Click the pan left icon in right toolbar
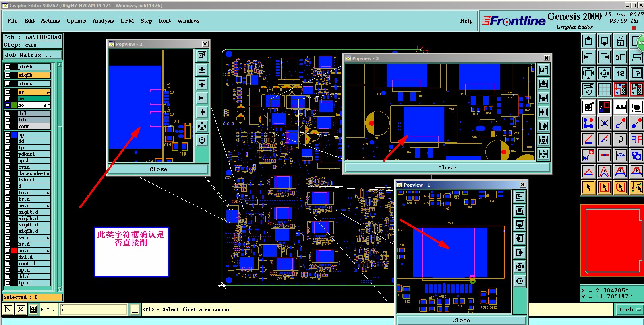 [588, 57]
